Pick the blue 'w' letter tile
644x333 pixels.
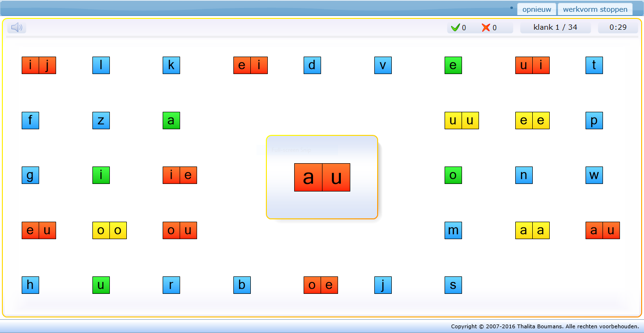594,175
